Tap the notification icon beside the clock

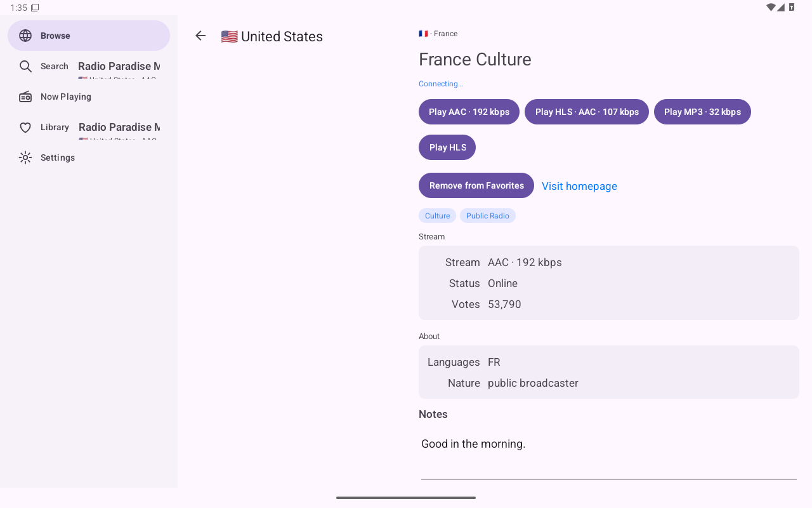35,8
